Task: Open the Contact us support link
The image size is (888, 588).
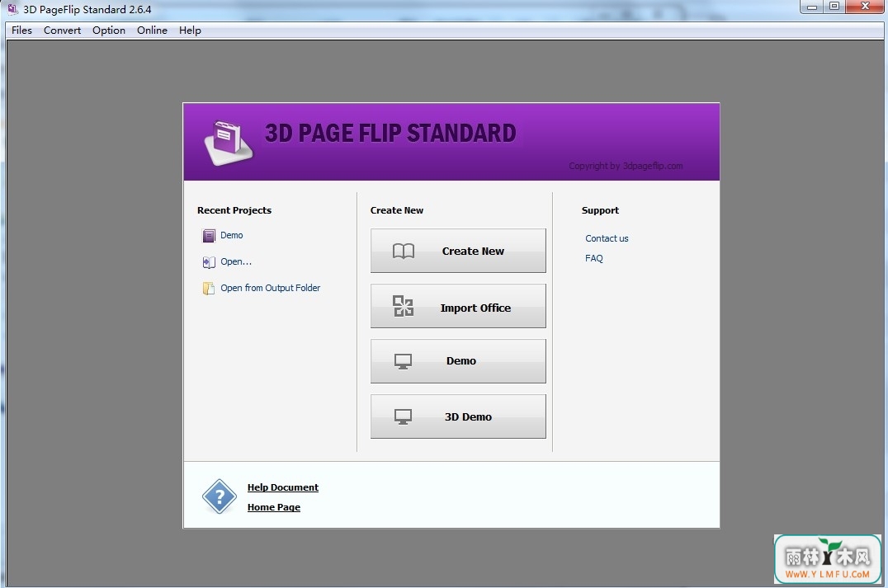Action: click(607, 238)
